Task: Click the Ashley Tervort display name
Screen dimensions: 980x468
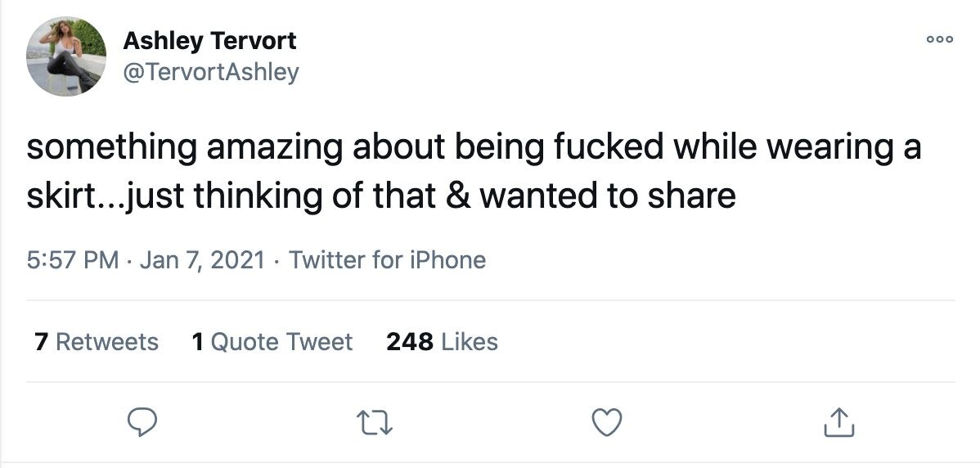Action: pos(209,40)
